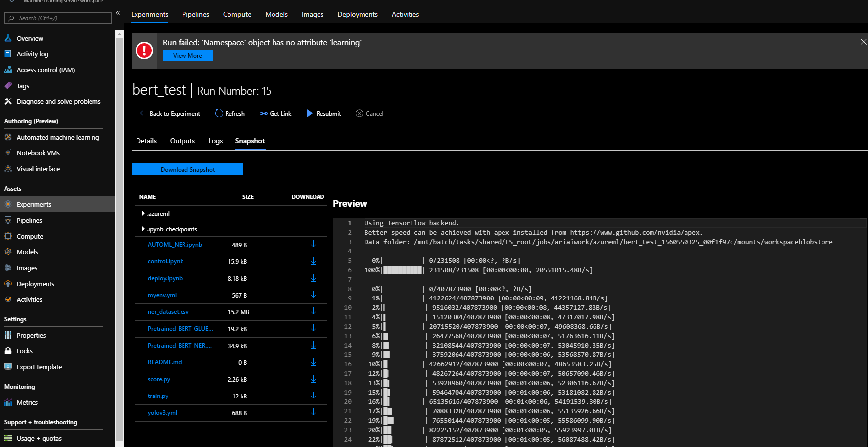Open the Tags icon in sidebar
The image size is (868, 447).
coord(8,86)
